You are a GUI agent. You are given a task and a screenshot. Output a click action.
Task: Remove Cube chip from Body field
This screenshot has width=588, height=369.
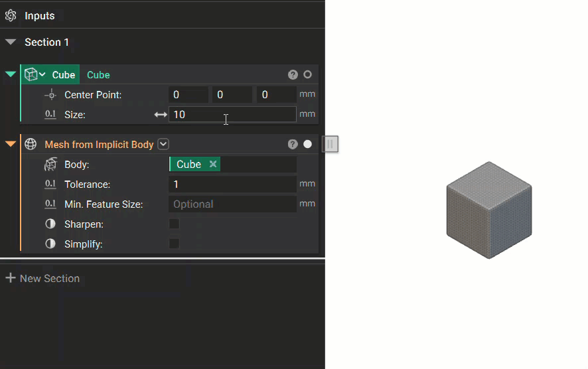(213, 164)
